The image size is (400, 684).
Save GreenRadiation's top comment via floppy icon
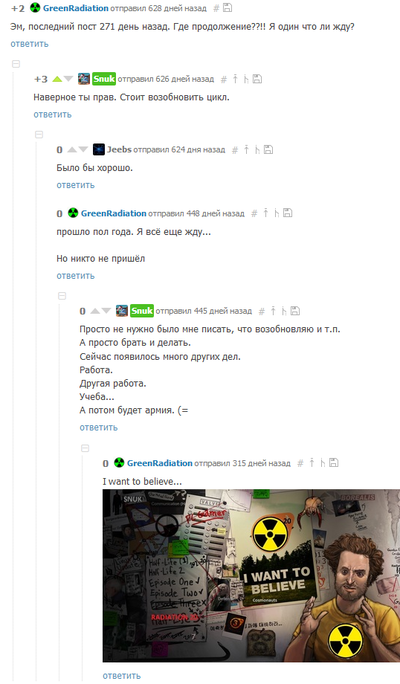point(227,8)
